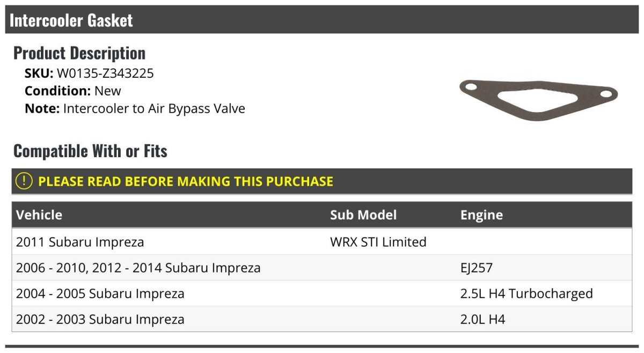The image size is (644, 353).
Task: Click the Compatible With or Fits heading
Action: tap(90, 151)
